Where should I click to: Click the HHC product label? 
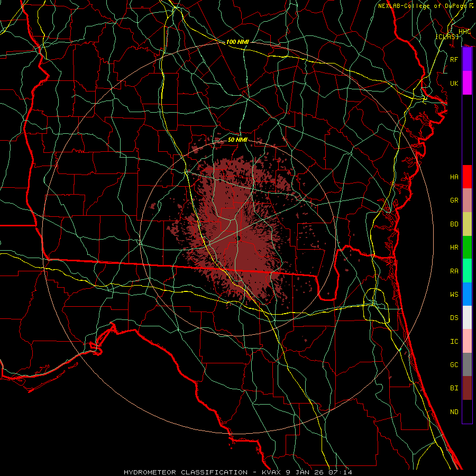(x=464, y=32)
